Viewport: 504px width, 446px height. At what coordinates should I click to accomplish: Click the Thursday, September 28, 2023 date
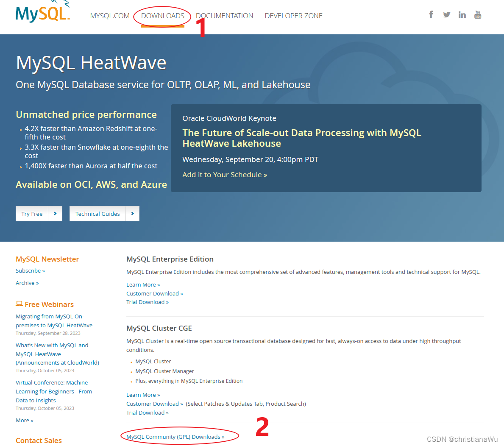pyautogui.click(x=48, y=333)
